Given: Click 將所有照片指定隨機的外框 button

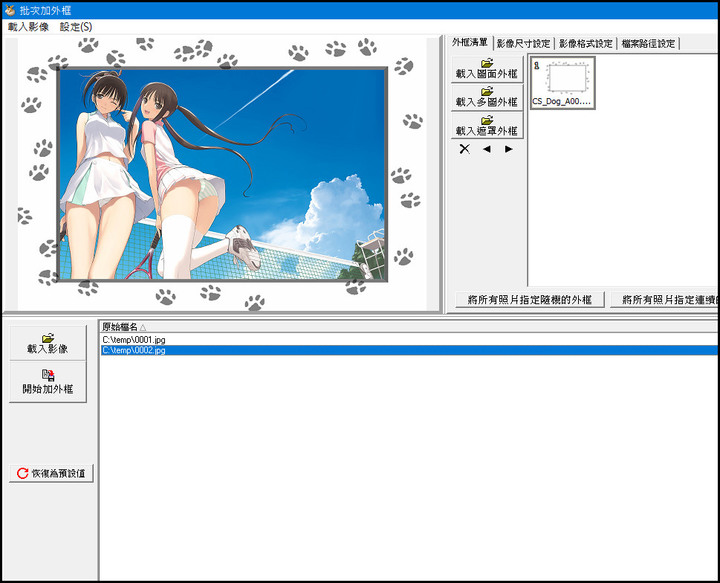Looking at the screenshot, I should [529, 300].
